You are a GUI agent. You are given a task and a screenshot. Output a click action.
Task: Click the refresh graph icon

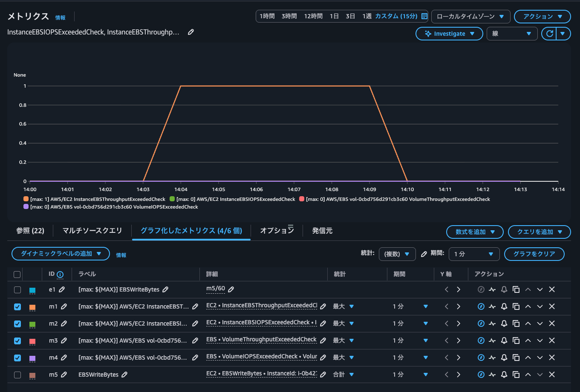(549, 34)
